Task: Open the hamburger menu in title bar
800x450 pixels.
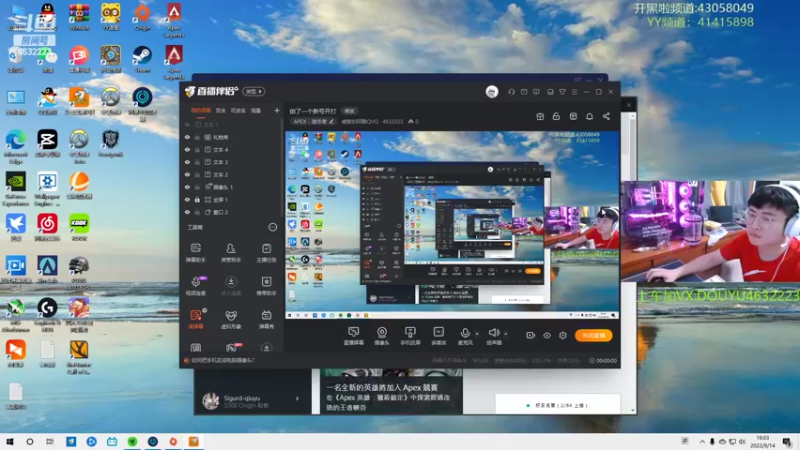Action: tap(574, 92)
